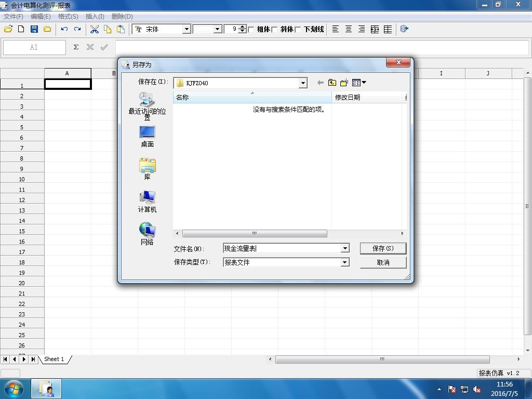This screenshot has height=399, width=532.
Task: Click the blue floppy disk save icon
Action: (34, 29)
